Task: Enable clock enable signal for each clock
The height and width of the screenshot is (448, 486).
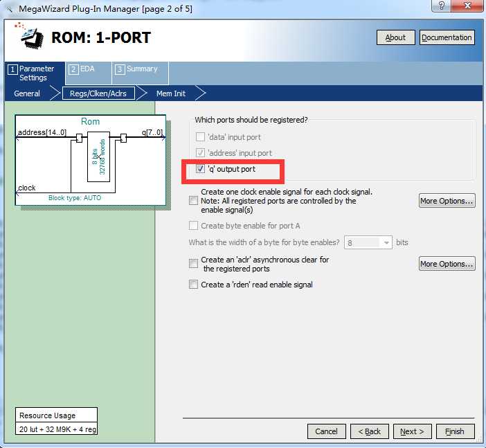Action: click(x=193, y=201)
